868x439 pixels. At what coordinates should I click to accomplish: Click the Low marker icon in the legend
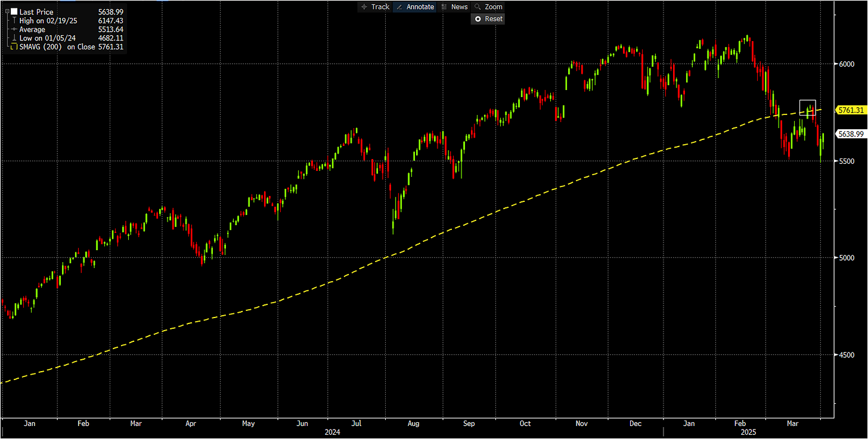tap(14, 38)
